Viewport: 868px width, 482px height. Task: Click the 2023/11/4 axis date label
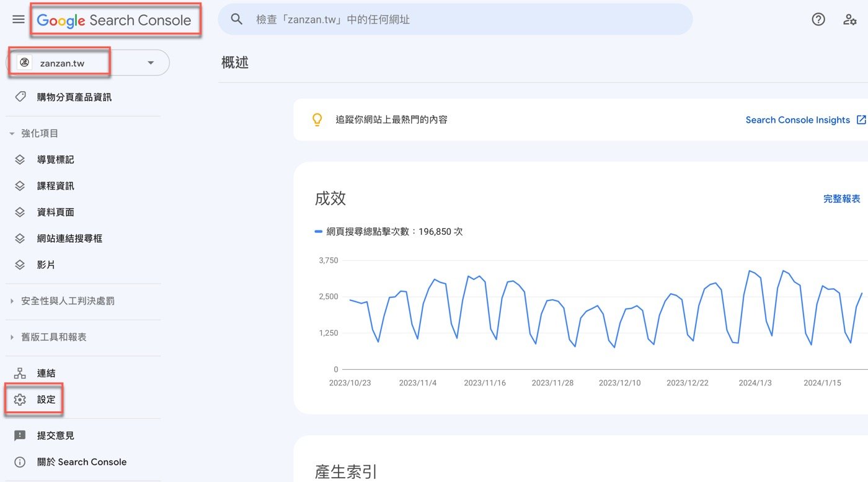tap(418, 383)
